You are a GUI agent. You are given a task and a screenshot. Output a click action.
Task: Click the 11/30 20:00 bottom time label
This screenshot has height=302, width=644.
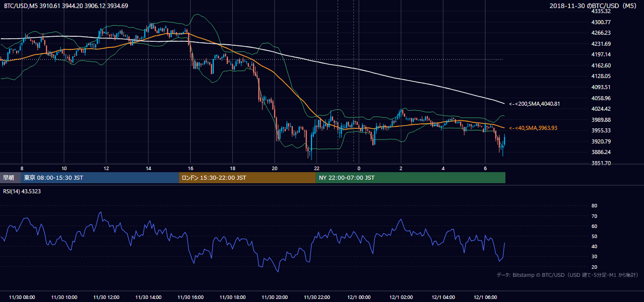click(275, 297)
